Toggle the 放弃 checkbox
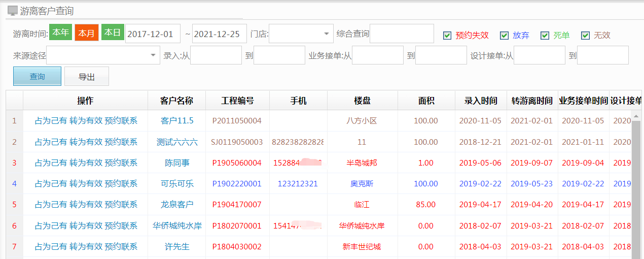 click(504, 36)
